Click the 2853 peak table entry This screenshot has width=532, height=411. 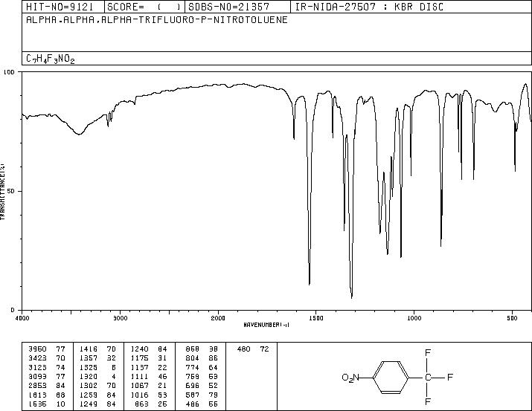(47, 385)
